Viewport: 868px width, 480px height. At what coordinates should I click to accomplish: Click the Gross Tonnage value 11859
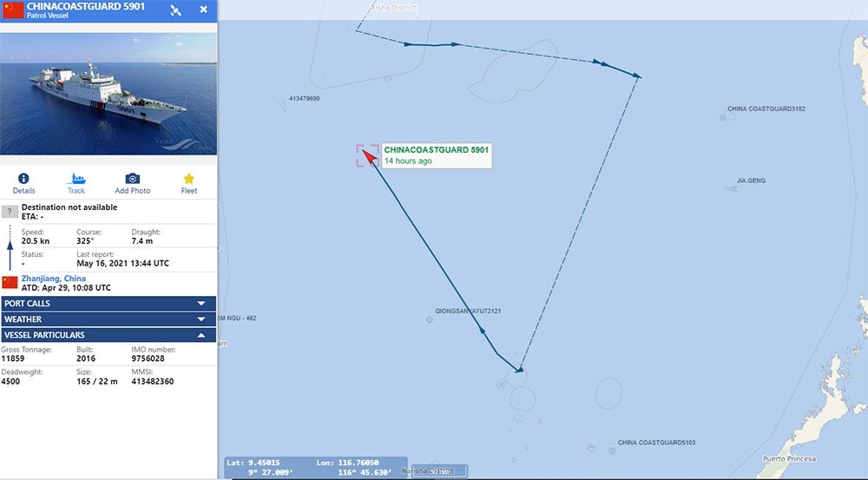pyautogui.click(x=13, y=358)
